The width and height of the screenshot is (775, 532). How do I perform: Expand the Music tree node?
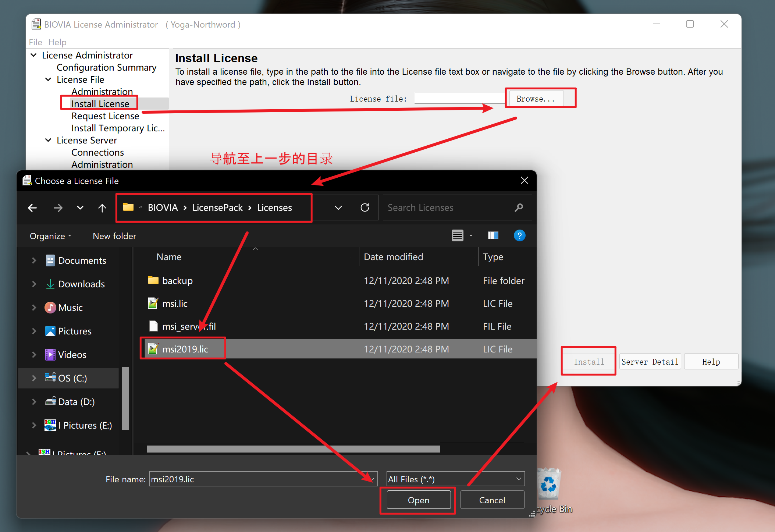[34, 308]
